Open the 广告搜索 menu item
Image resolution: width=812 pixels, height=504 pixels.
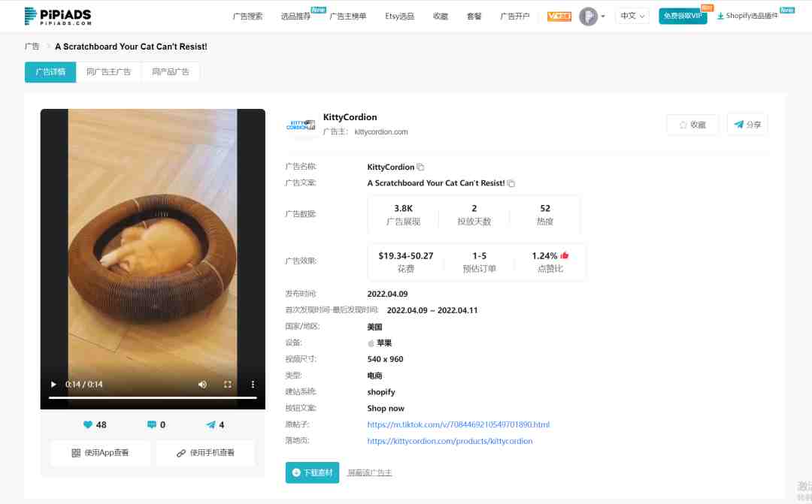pos(247,16)
